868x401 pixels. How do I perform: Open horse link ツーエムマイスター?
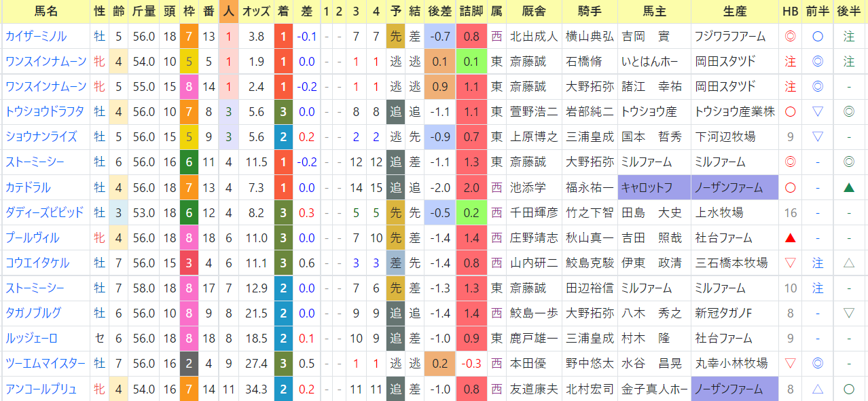coord(46,363)
